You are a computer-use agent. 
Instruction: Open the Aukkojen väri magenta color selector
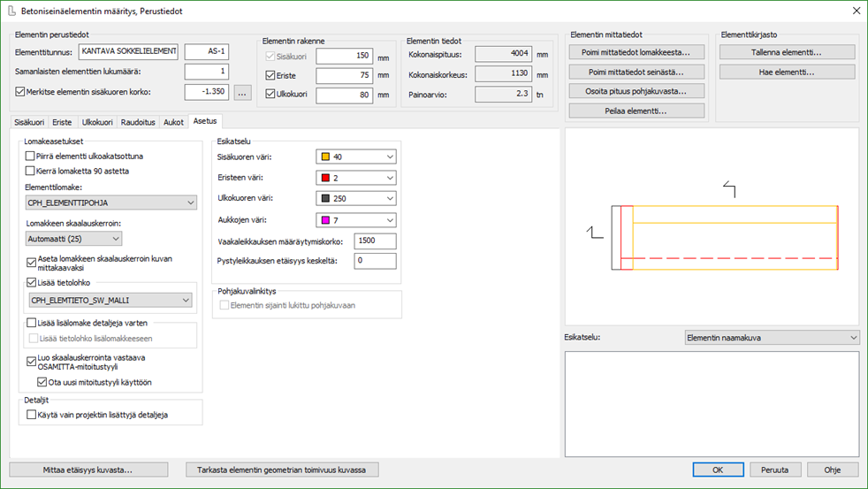point(355,219)
